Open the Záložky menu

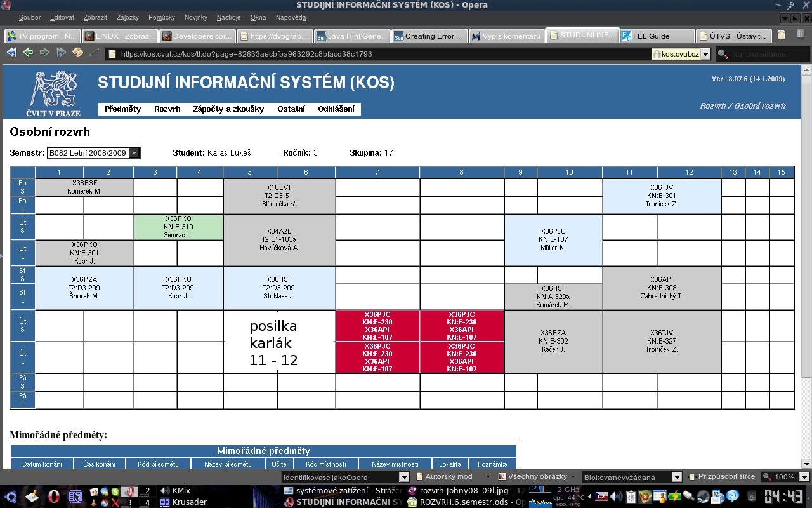point(128,17)
